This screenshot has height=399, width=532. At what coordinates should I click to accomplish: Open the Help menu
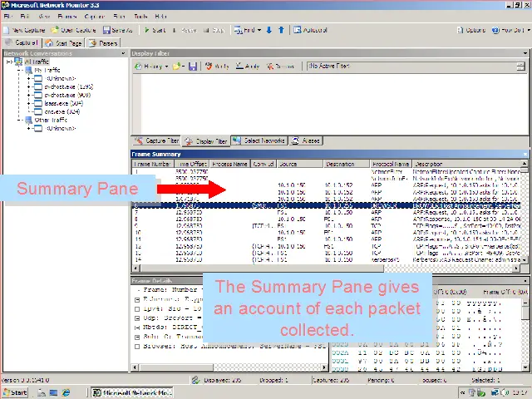(160, 17)
